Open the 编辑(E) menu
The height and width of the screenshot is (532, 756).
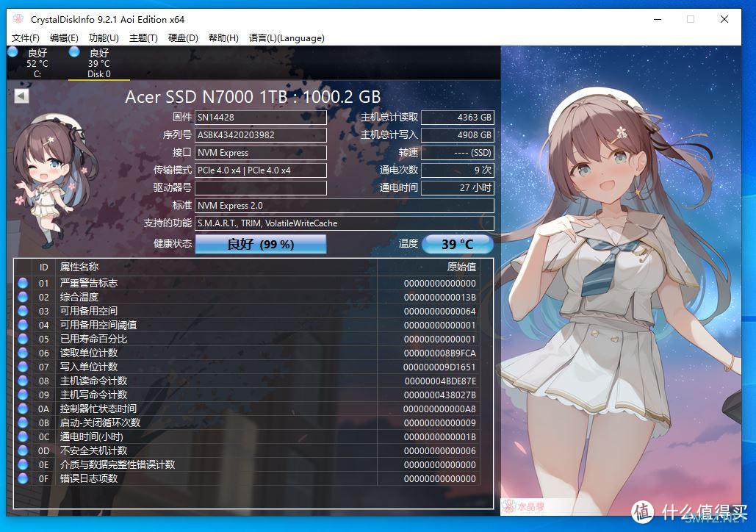[64, 38]
